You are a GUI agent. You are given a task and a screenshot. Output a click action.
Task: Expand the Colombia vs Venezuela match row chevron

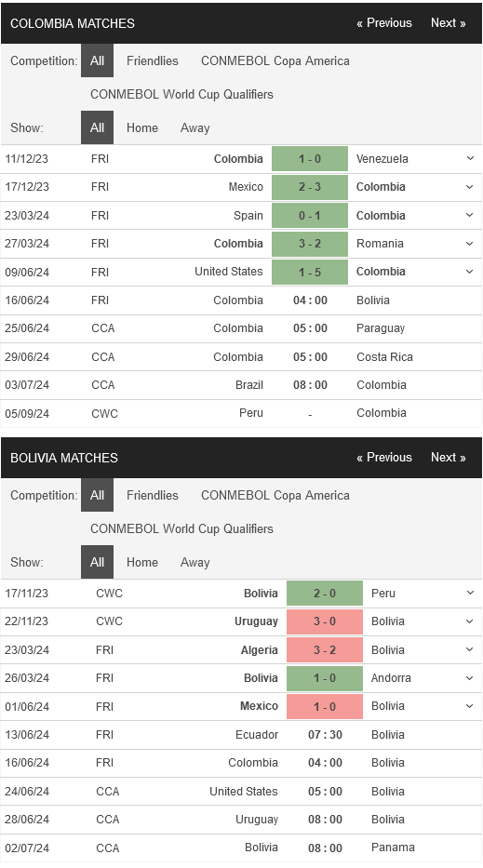470,158
